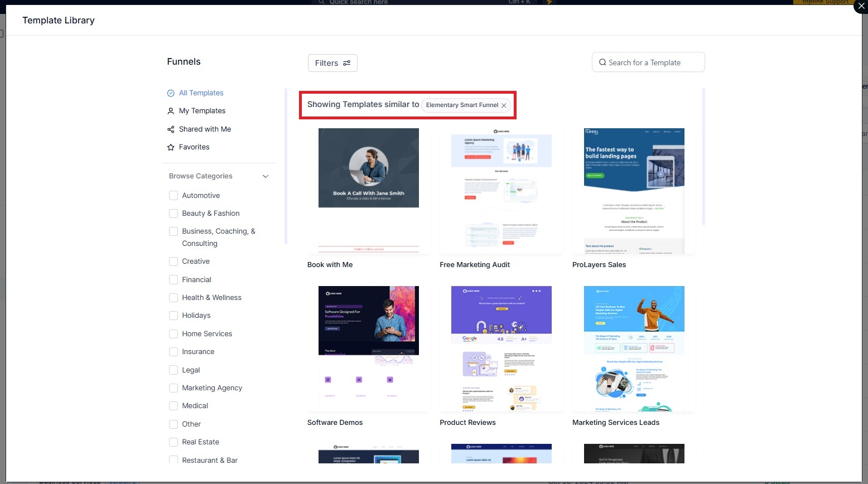The height and width of the screenshot is (484, 868).
Task: Click the category sidebar scrollbar
Action: (x=286, y=166)
